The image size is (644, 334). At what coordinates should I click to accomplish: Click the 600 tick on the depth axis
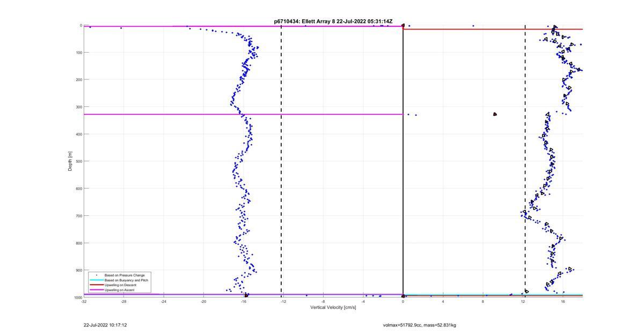78,188
